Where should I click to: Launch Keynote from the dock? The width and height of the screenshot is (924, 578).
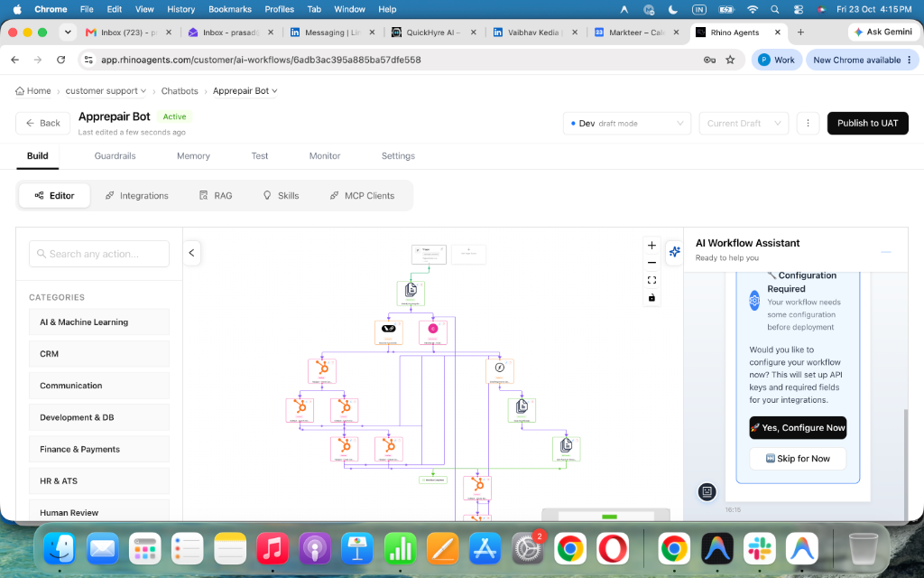point(356,548)
